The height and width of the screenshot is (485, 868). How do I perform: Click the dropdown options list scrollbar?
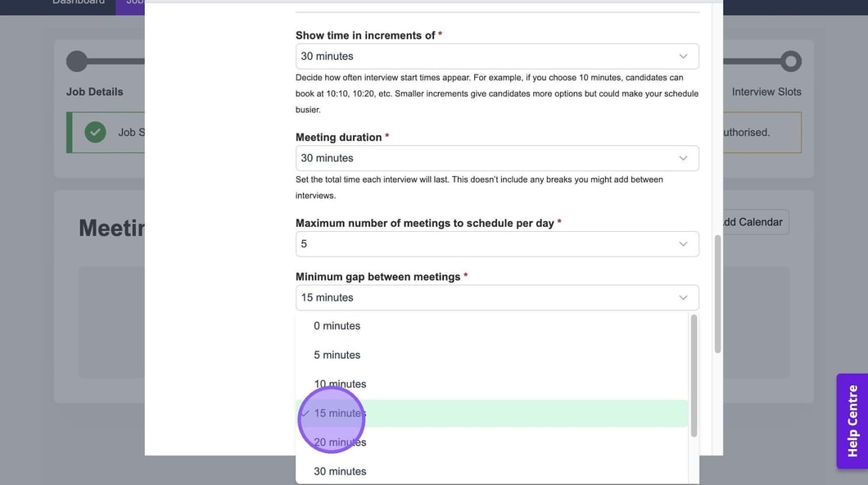[x=694, y=375]
